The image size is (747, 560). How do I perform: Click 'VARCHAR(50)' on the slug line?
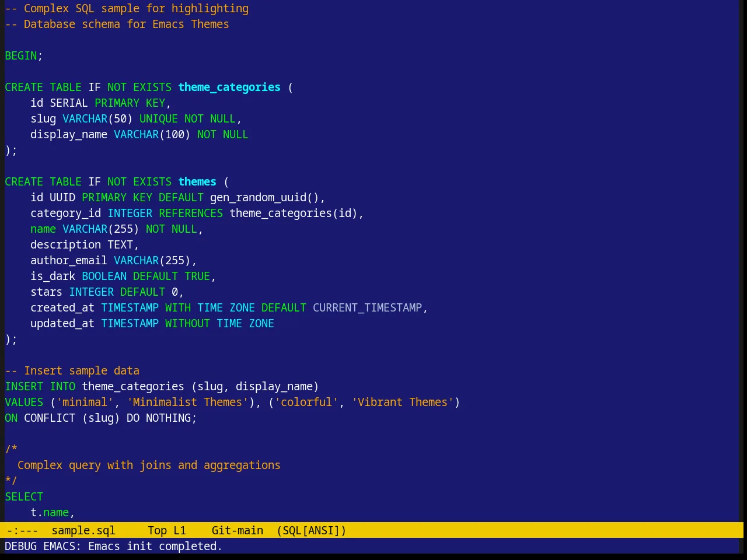97,118
